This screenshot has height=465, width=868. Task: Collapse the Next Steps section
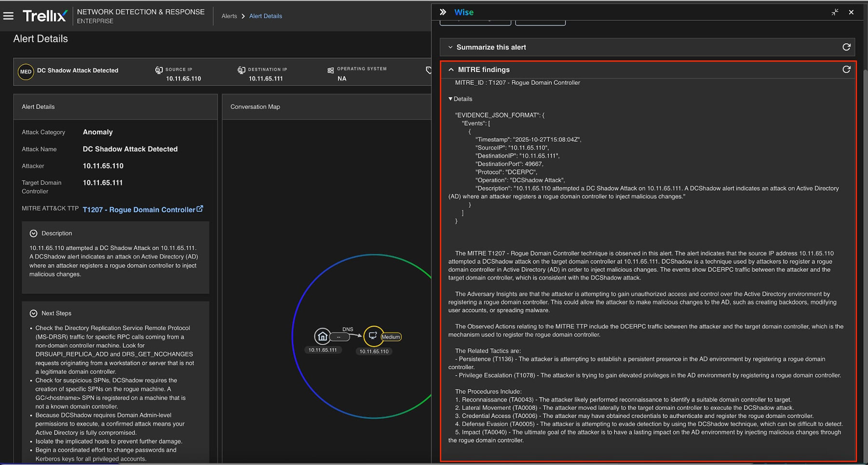point(33,314)
